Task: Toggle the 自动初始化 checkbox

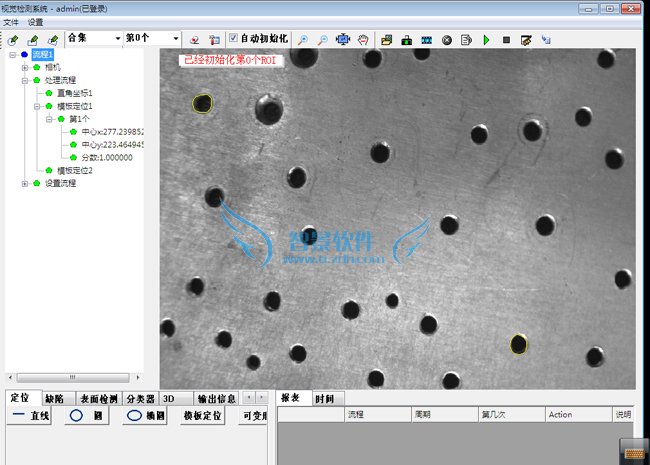Action: [233, 39]
